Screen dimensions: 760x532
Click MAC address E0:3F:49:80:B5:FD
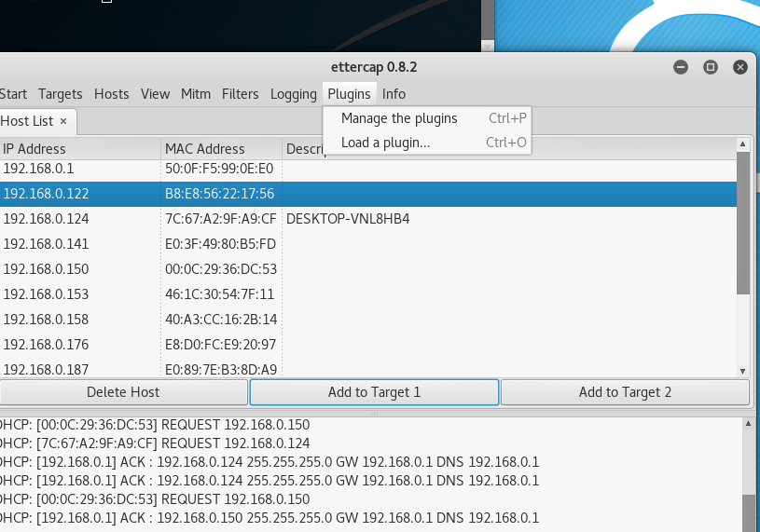coord(220,244)
